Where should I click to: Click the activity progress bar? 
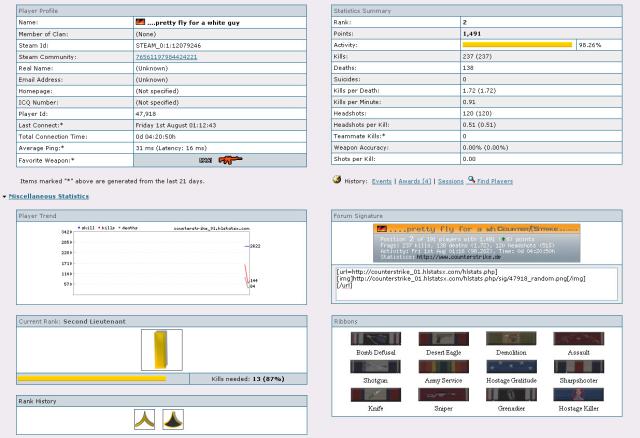517,45
